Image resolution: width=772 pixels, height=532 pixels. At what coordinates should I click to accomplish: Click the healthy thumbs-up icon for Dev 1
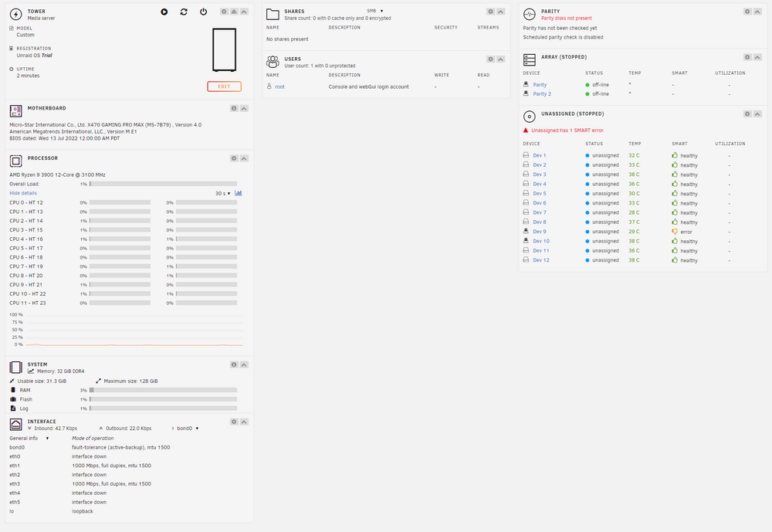[675, 155]
